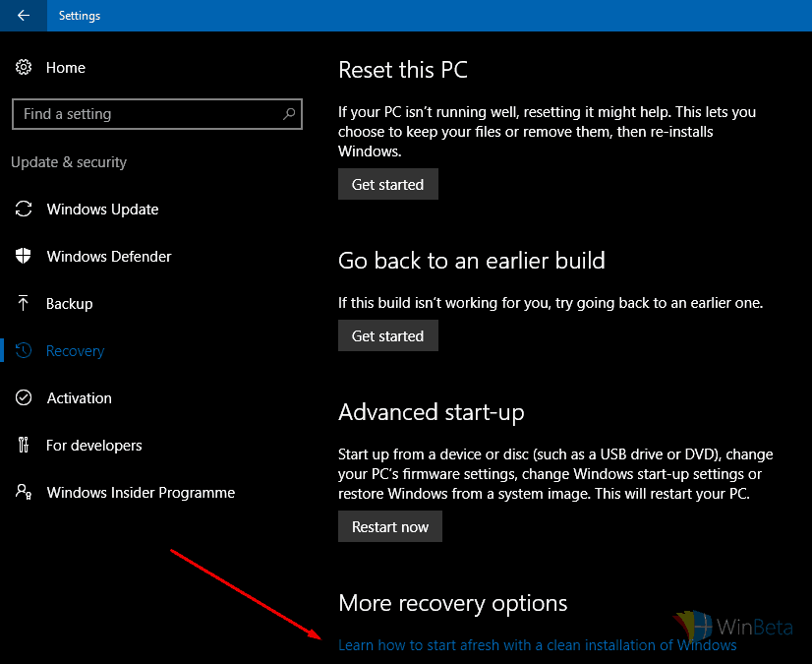Screen dimensions: 812x664
Task: Open Windows Update settings
Action: click(102, 210)
